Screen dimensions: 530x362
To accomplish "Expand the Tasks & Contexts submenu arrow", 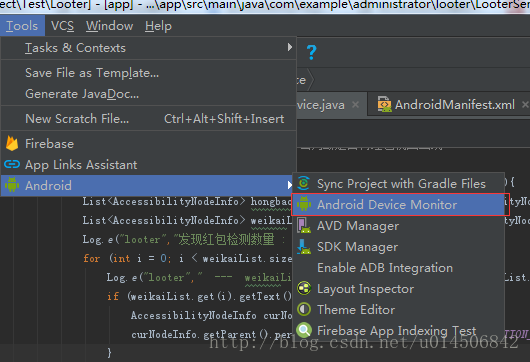I will coord(289,47).
